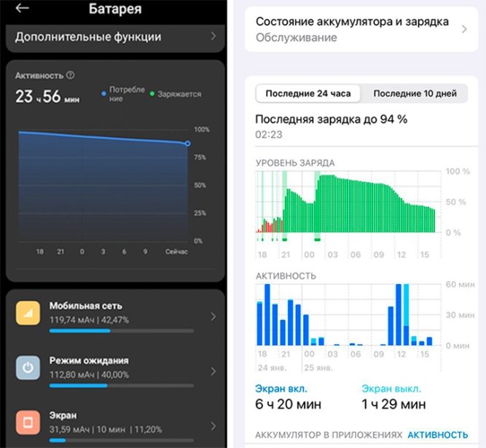
Task: Tap the АКТИВНОСТЬ blue activity bar chart
Action: pyautogui.click(x=348, y=315)
